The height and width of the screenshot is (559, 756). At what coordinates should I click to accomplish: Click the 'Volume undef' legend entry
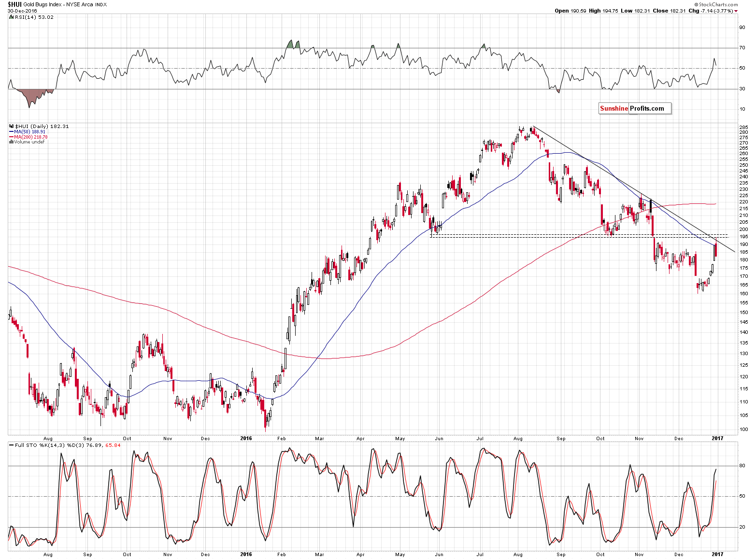pyautogui.click(x=27, y=142)
